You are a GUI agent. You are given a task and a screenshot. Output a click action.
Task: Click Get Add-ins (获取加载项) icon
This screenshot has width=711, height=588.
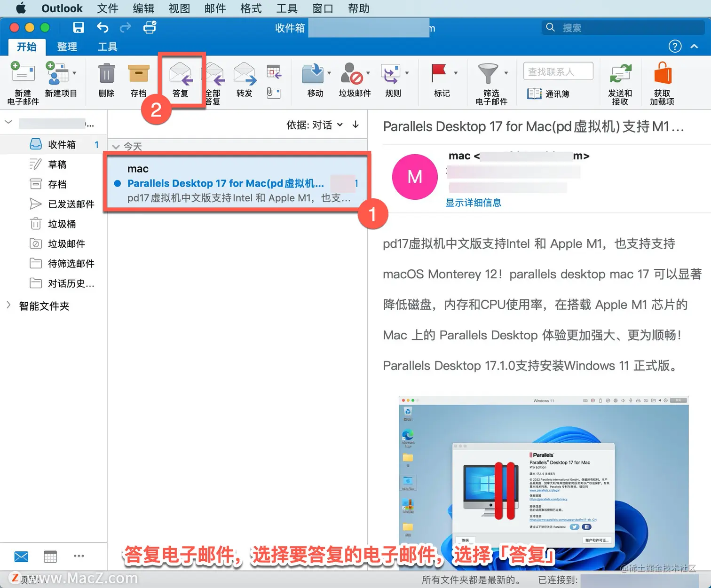663,73
